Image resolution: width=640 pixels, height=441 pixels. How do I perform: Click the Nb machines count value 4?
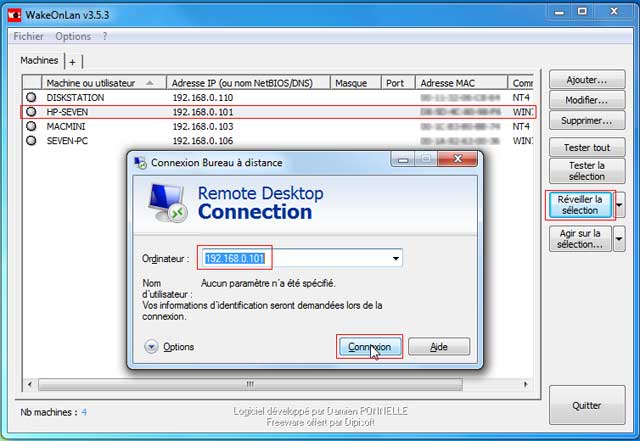point(84,412)
